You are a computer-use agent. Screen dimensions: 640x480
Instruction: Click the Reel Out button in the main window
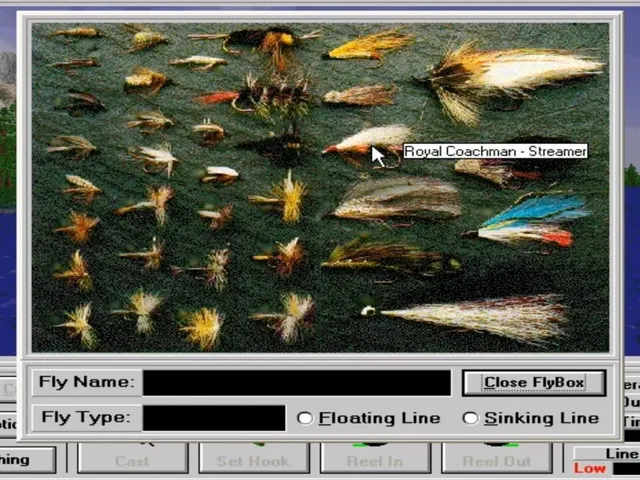[x=497, y=459]
